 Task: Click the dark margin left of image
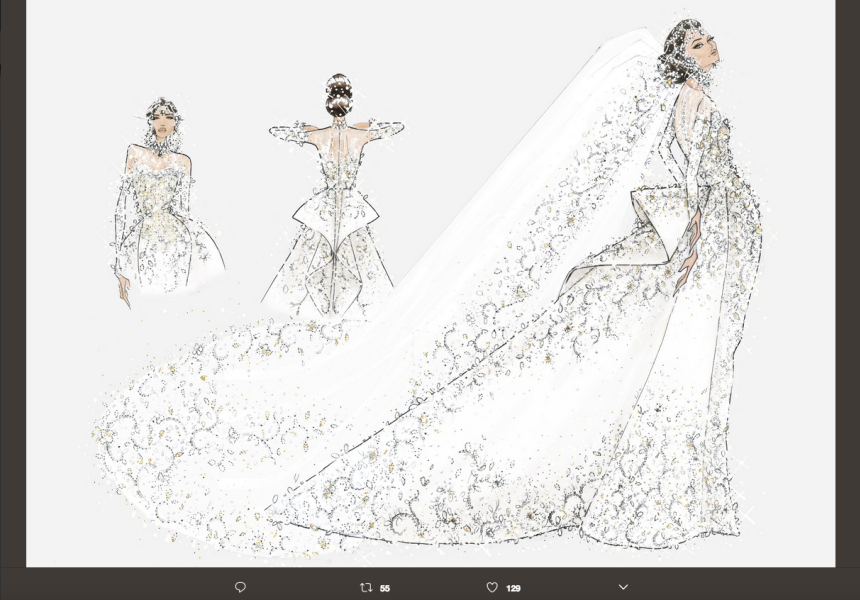click(12, 300)
